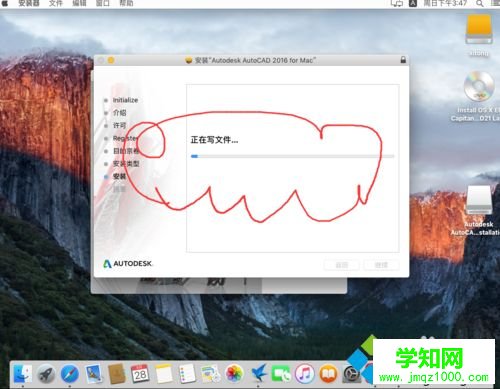Viewport: 500px width, 389px height.
Task: Click the disabled 返回 back button
Action: [342, 265]
